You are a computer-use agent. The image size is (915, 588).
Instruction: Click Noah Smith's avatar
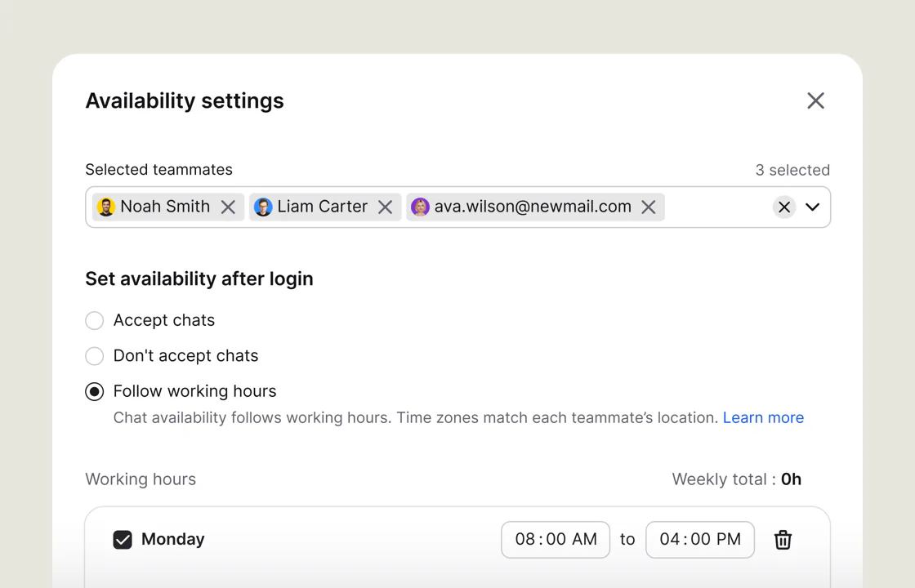pos(106,207)
